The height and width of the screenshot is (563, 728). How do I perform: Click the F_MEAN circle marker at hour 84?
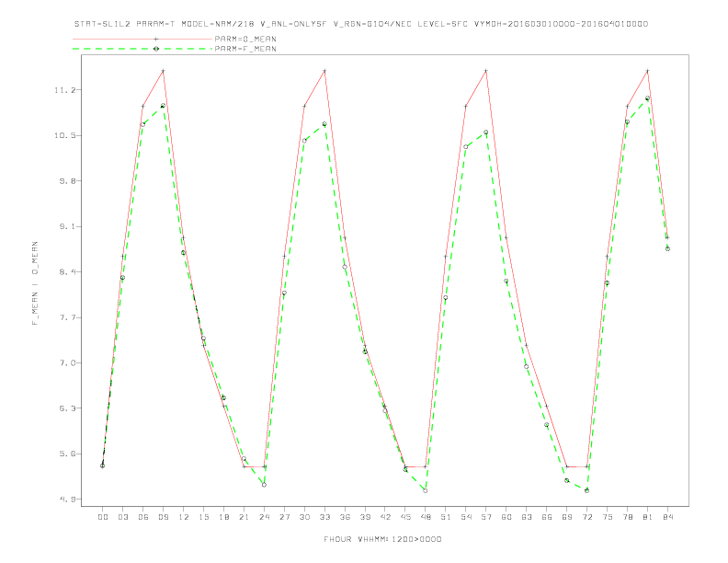[x=667, y=249]
